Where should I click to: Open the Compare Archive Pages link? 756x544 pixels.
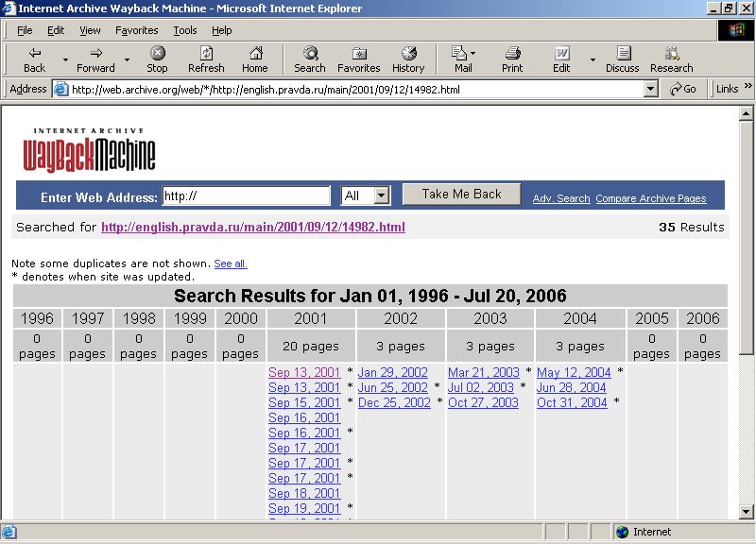(x=651, y=198)
